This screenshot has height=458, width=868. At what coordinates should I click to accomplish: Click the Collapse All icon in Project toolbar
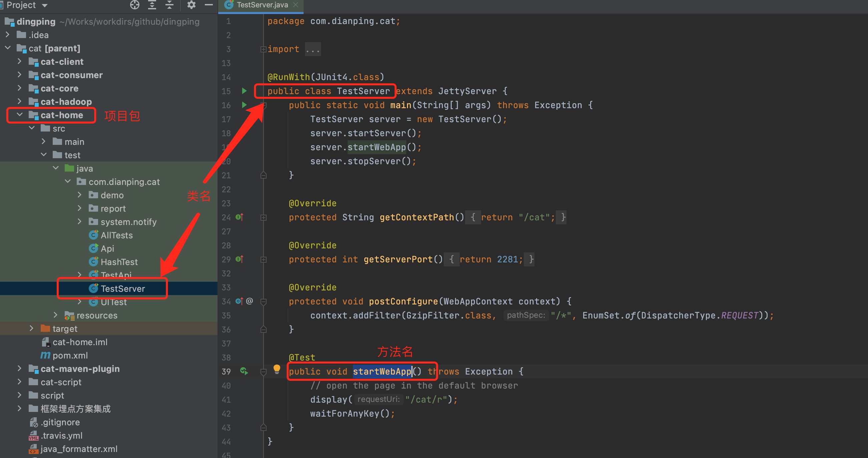click(169, 5)
